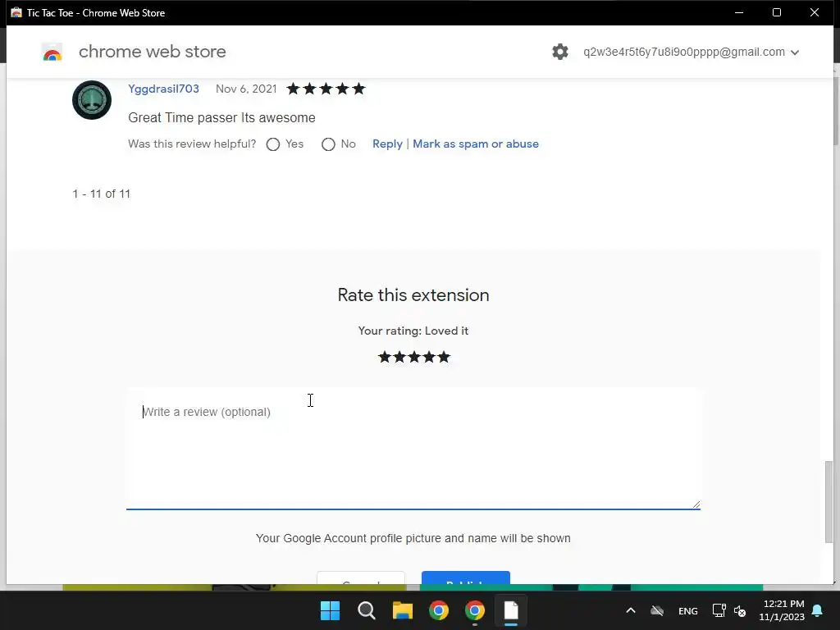Mark review not helpful with No
Screen dimensions: 840x630
(x=328, y=144)
